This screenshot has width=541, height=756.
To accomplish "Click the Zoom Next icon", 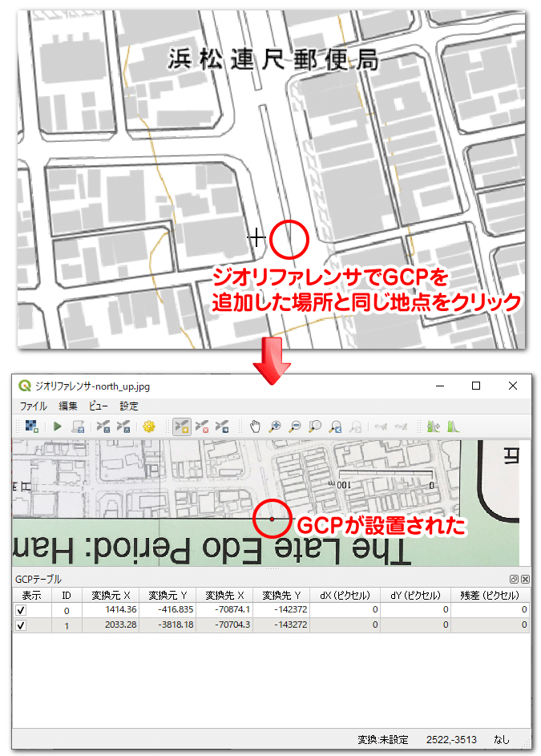I will coord(355,427).
